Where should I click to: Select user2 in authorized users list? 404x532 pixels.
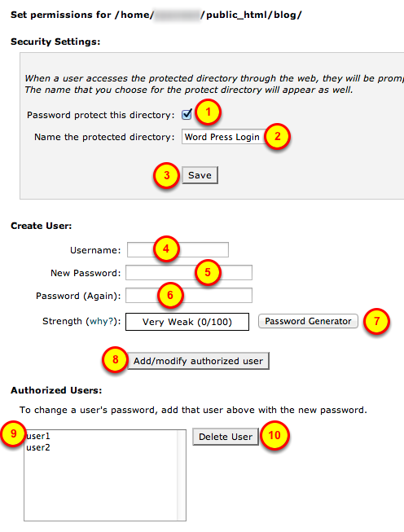pos(38,447)
